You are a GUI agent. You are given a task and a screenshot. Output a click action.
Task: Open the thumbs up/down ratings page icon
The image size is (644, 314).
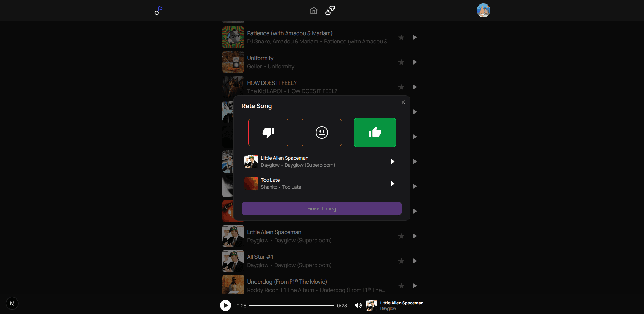point(330,10)
